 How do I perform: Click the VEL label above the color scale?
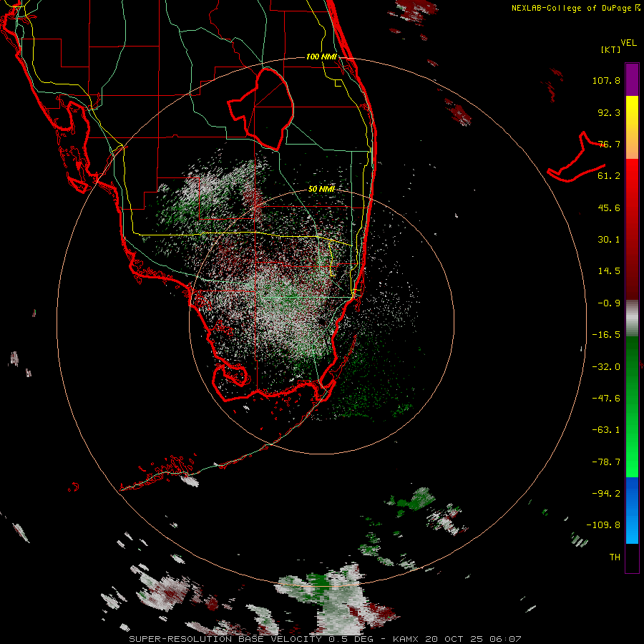point(628,43)
